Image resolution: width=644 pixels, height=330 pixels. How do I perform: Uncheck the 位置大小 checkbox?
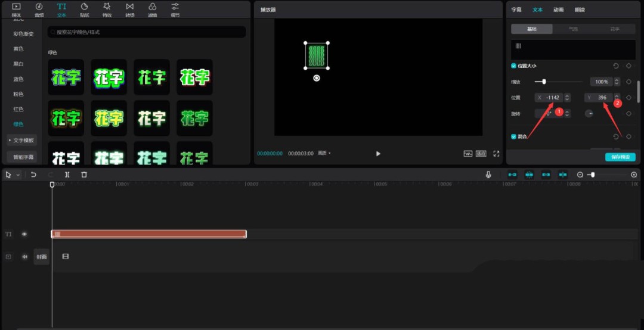[514, 66]
